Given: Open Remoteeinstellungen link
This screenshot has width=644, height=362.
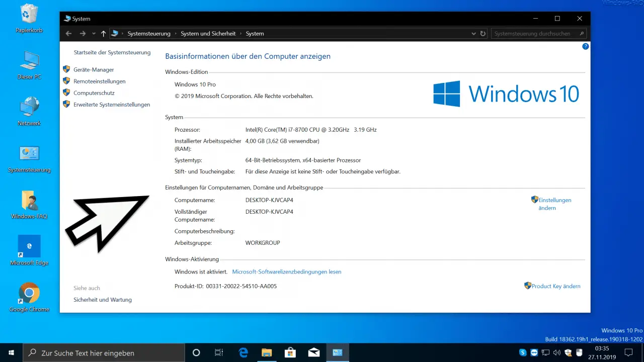Looking at the screenshot, I should (99, 81).
